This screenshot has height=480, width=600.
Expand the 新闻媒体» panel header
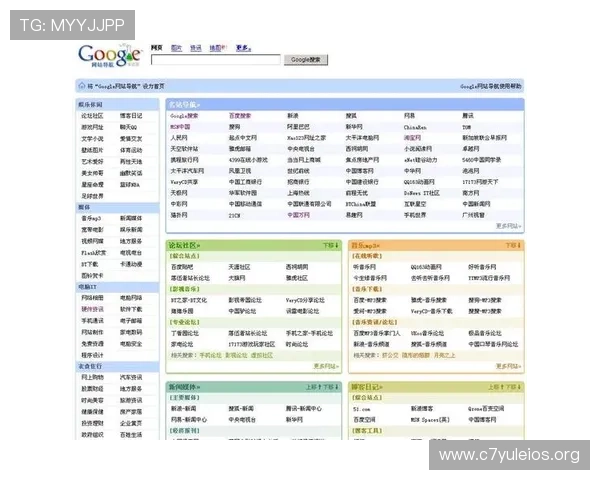(184, 387)
